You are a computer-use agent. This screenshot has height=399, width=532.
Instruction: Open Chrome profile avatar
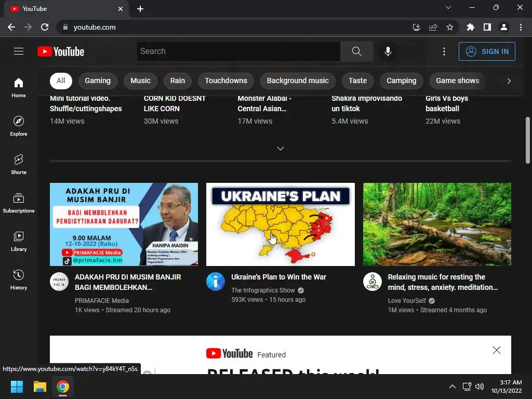tap(504, 27)
